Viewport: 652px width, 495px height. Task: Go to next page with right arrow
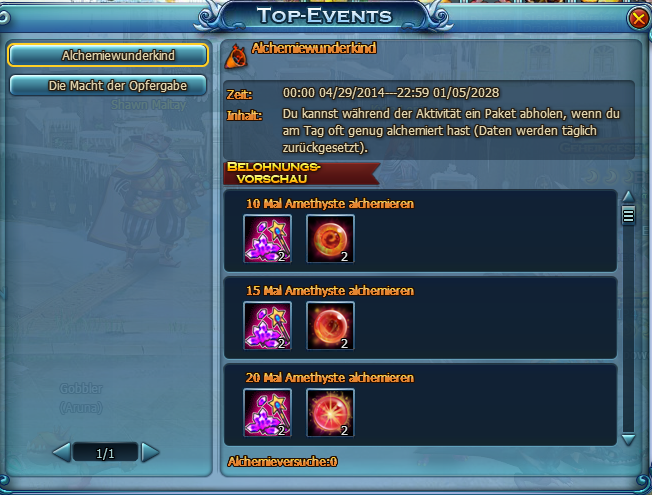point(150,452)
